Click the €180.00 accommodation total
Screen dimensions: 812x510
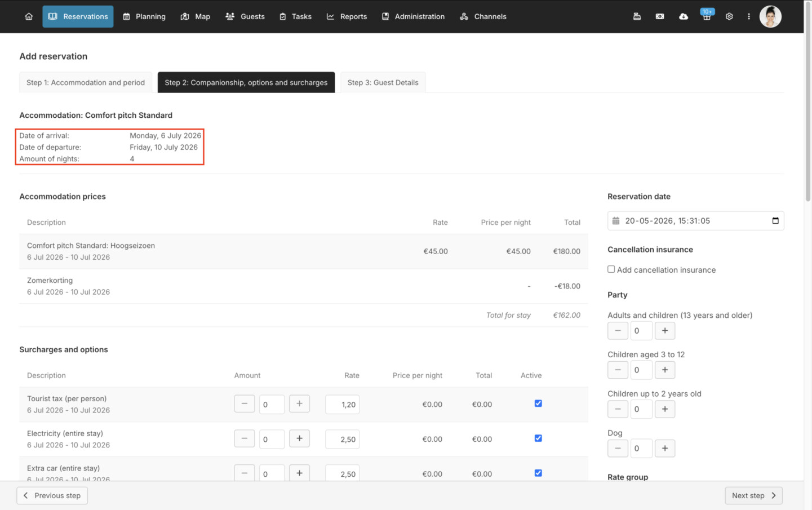point(566,251)
